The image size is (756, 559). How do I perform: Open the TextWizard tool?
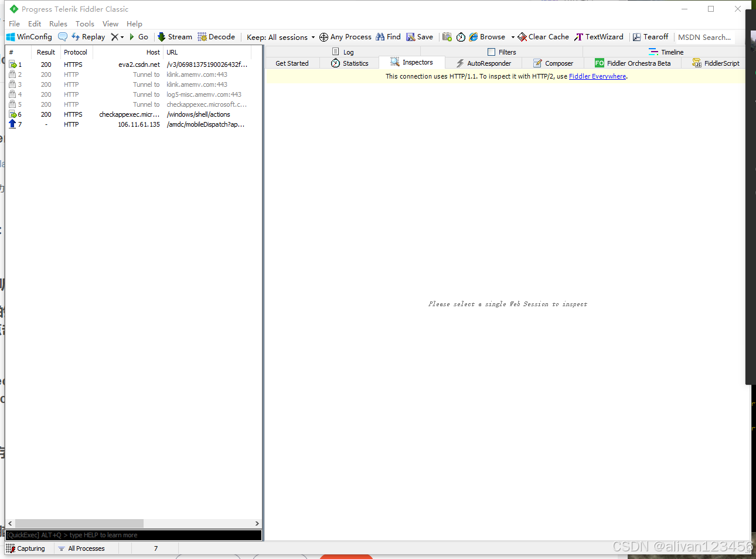click(599, 37)
